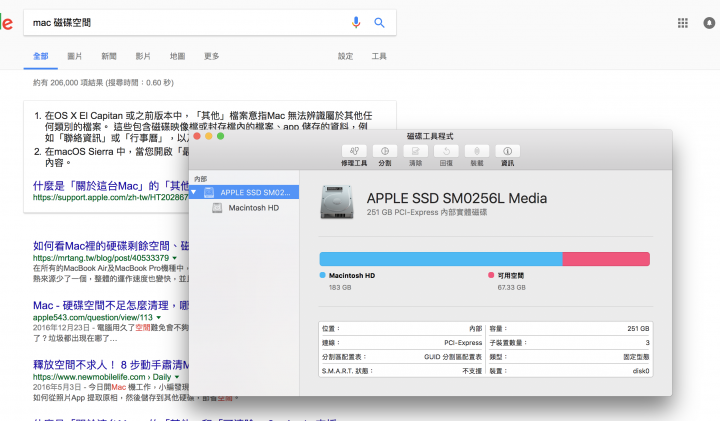Click the '不支援' S.M.A.R.T. status value

click(x=472, y=371)
